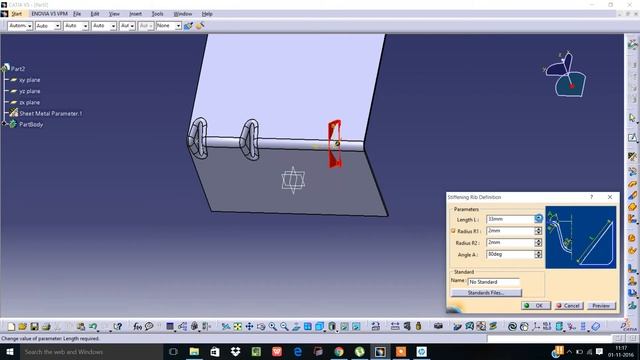Click the Undo arrow icon
640x360 pixels.
(x=93, y=327)
